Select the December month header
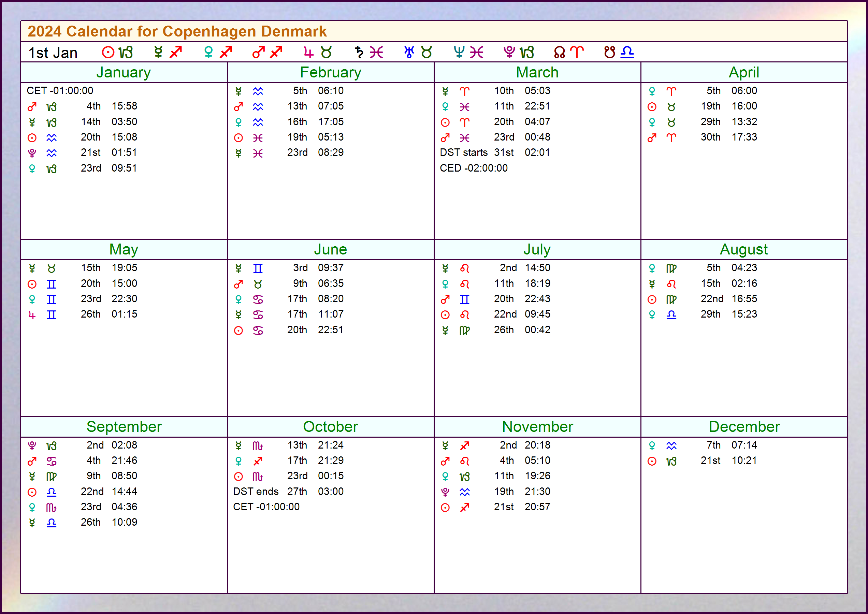Image resolution: width=868 pixels, height=614 pixels. [x=744, y=426]
